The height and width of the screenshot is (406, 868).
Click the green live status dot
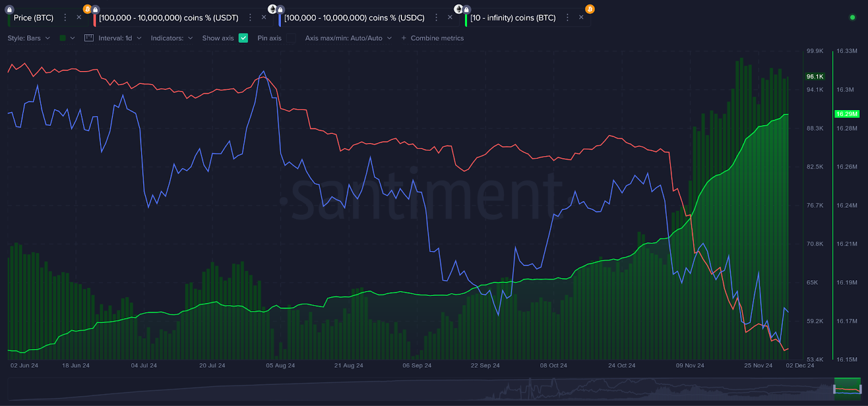(852, 17)
